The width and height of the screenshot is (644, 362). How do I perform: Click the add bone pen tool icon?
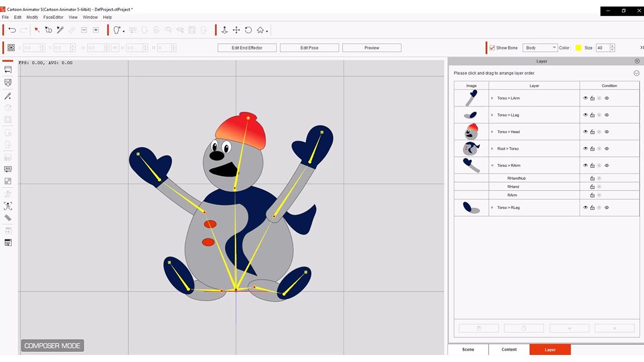coord(60,30)
